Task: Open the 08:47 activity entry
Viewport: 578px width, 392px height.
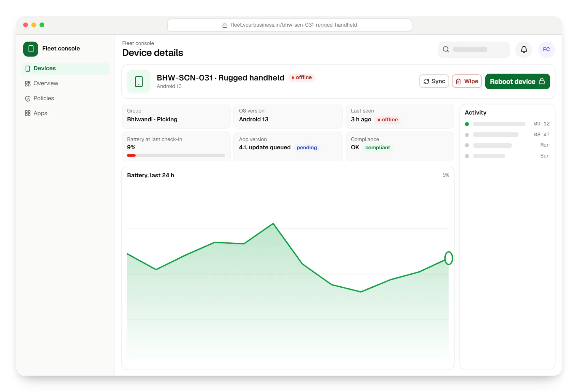Action: pyautogui.click(x=507, y=135)
